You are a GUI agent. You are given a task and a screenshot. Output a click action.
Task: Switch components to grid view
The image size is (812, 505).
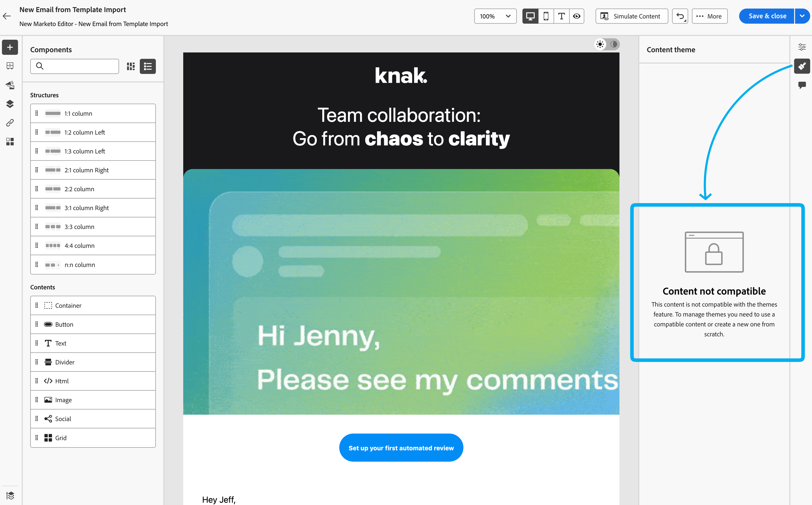tap(131, 66)
